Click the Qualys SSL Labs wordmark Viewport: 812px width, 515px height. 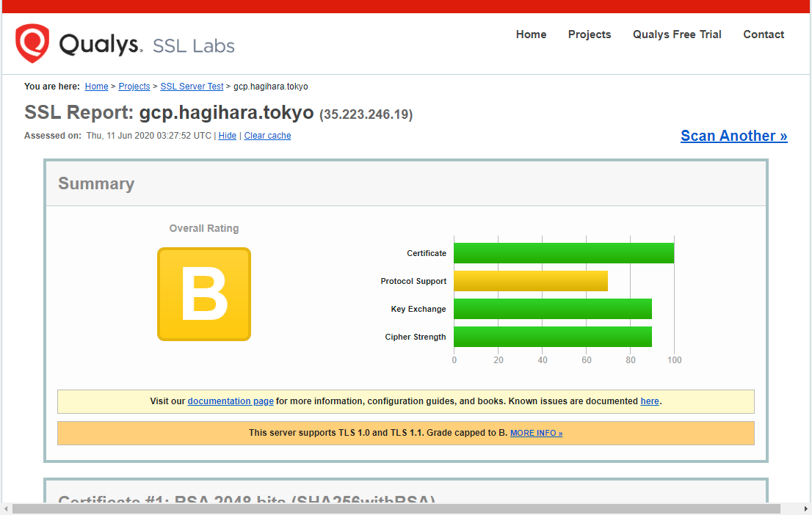tap(147, 45)
